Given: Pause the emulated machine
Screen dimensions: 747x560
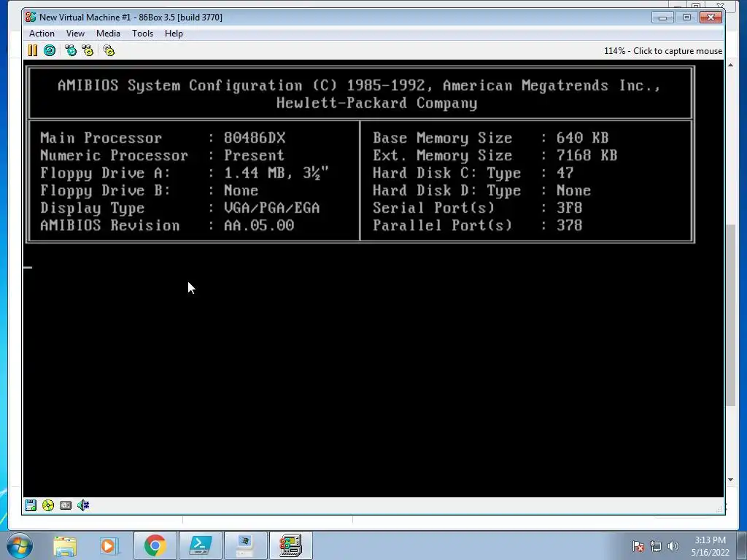Looking at the screenshot, I should coord(32,50).
